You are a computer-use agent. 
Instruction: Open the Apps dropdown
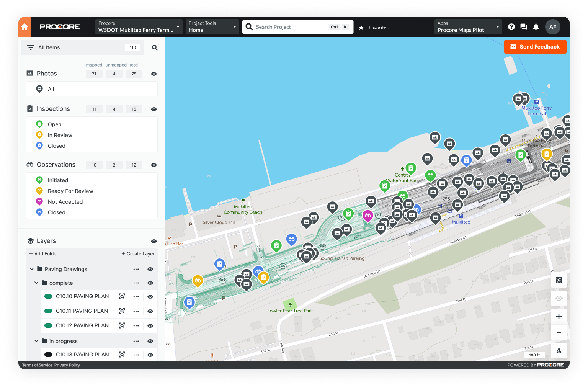468,27
